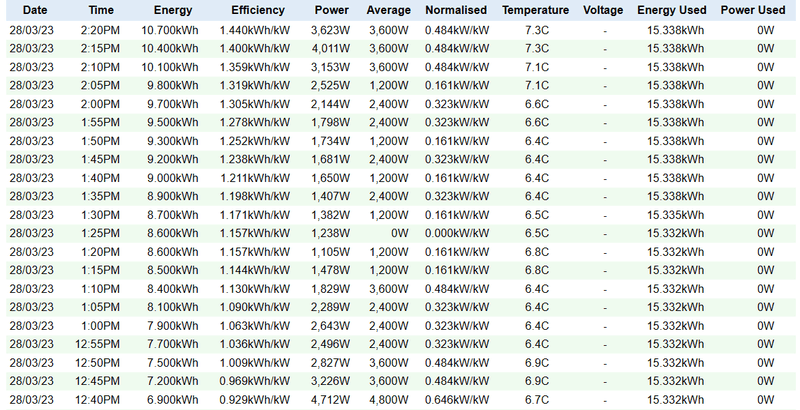Select the 8.500kWh energy value
Viewport: 800px width, 410px height.
coord(172,270)
